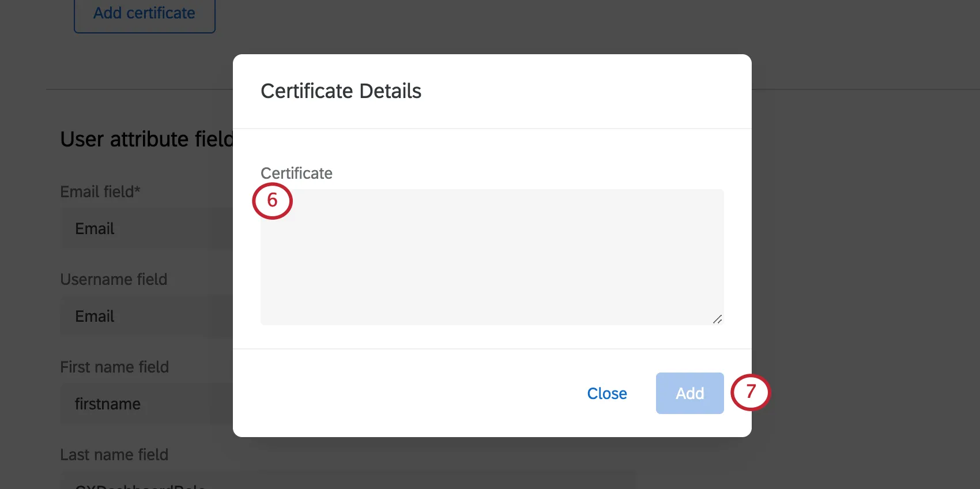Click the Add certificate button outline

click(144, 13)
